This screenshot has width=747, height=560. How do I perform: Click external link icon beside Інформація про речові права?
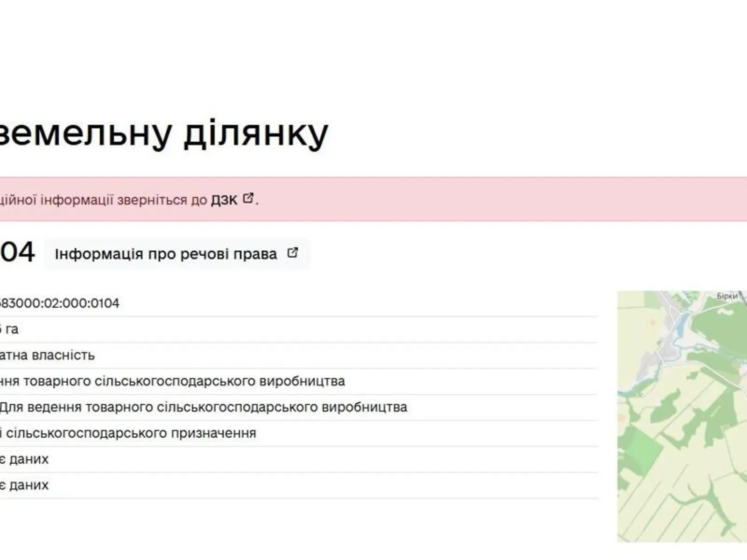[x=293, y=252]
